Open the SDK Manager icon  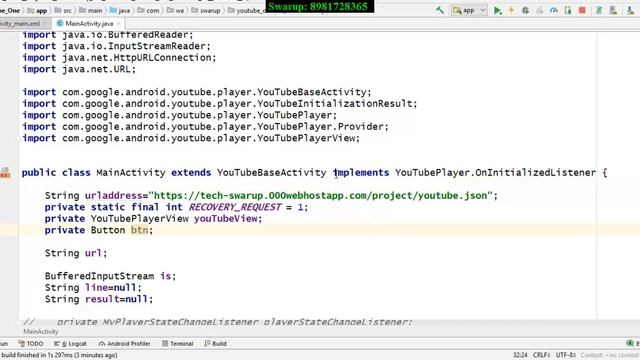630,11
